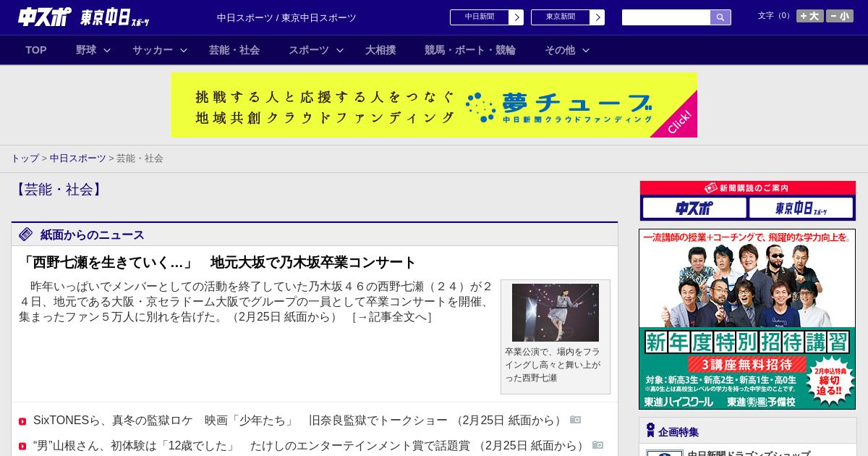Screen dimensions: 868x456
Task: Expand the サッカー dropdown chevron
Action: (184, 50)
